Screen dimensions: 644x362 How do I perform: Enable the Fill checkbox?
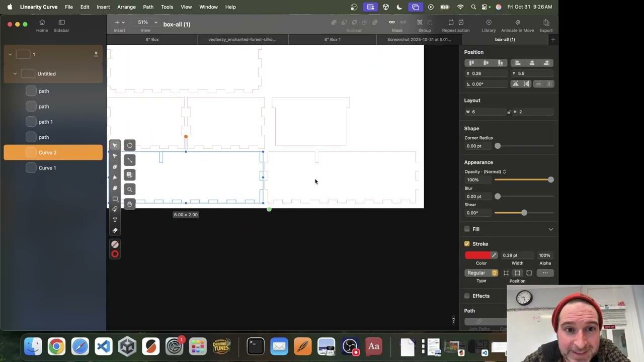pos(467,229)
